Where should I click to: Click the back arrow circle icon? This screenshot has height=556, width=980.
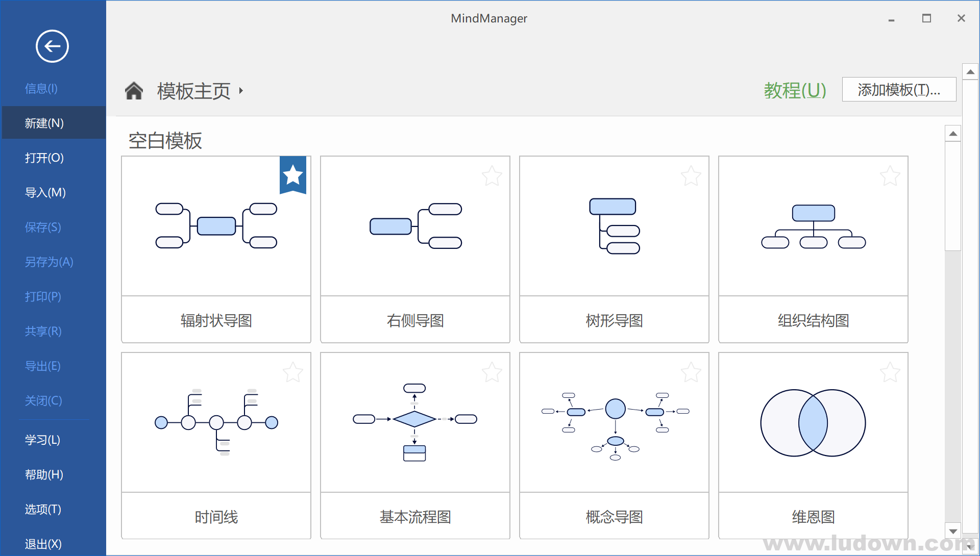coord(52,46)
